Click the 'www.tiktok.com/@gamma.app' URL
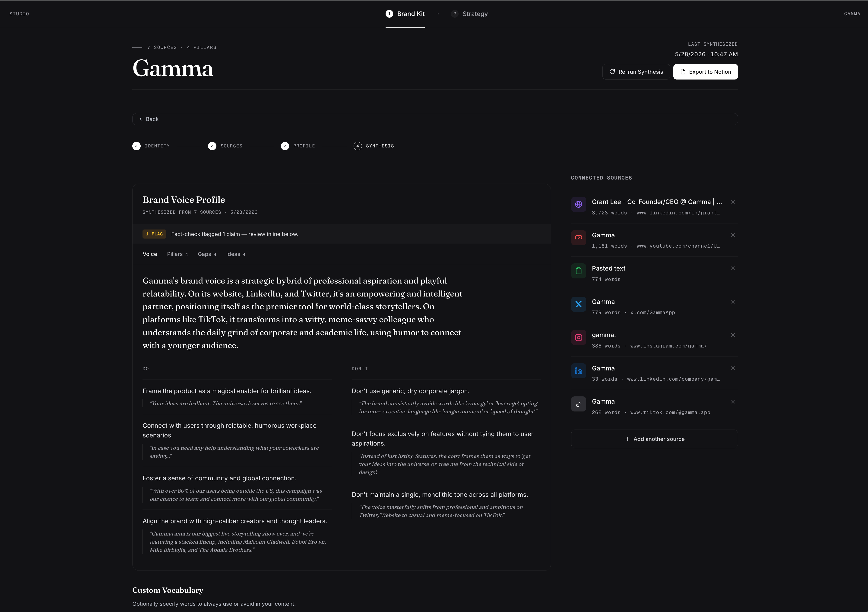The width and height of the screenshot is (868, 612). (x=670, y=413)
